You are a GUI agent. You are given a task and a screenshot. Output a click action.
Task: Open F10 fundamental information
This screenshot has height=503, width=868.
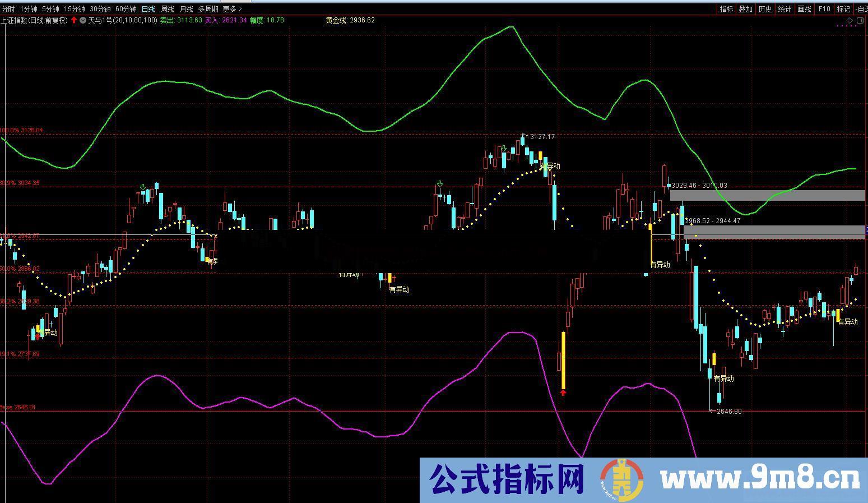pyautogui.click(x=824, y=8)
